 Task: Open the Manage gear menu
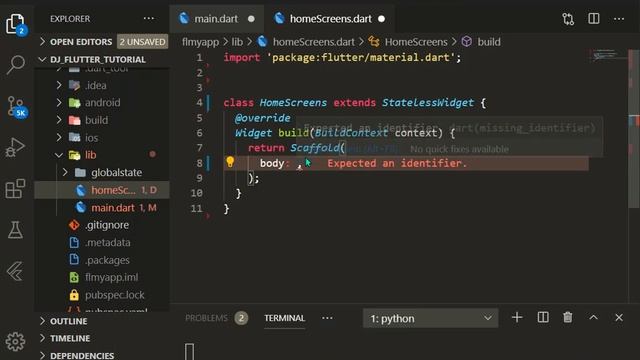16,341
